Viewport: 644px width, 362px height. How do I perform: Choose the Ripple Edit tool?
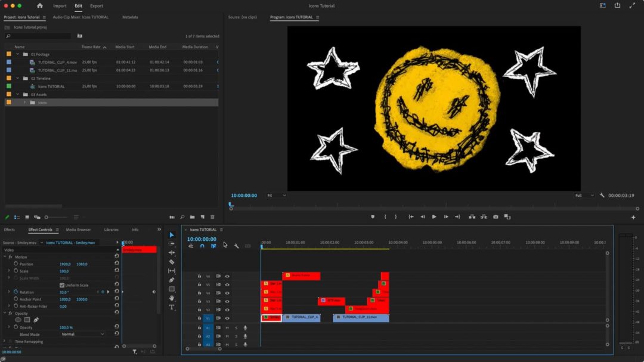(172, 253)
